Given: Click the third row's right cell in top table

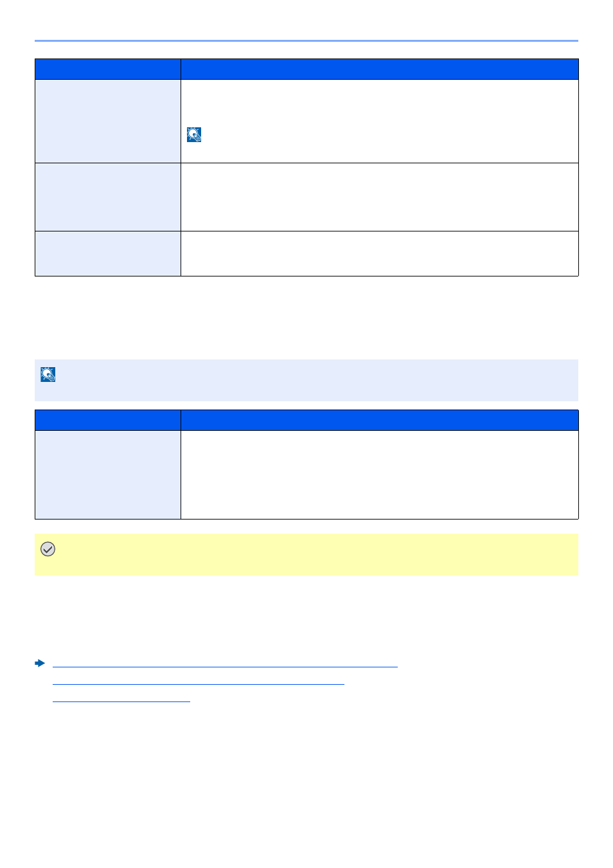Looking at the screenshot, I should click(x=379, y=253).
